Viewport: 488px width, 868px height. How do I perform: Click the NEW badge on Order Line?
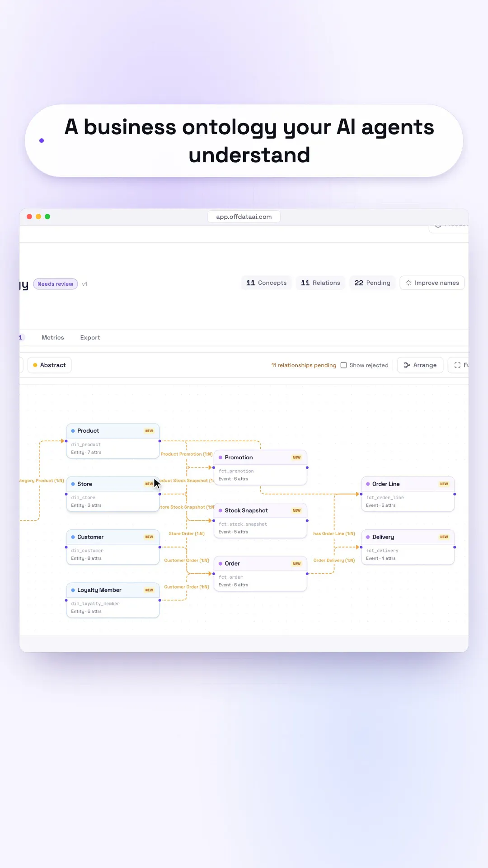[x=444, y=484]
